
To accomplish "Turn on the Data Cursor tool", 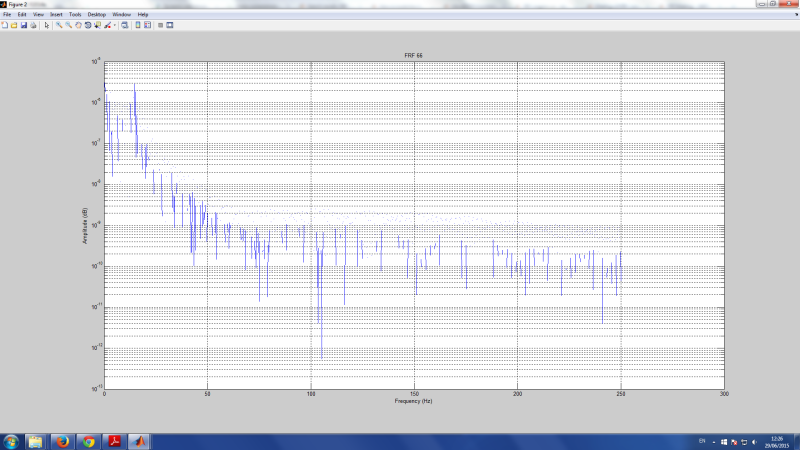I will click(97, 25).
